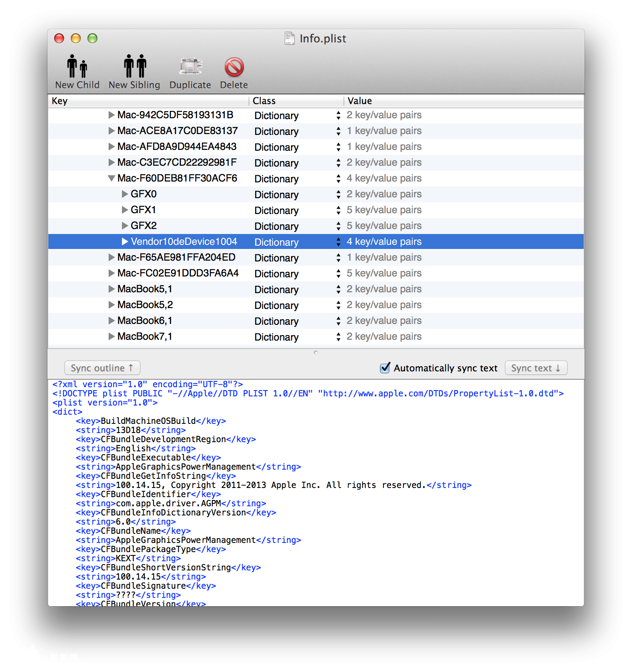Collapse the Mac-F60DEB81FF30ACF6 entry
632x672 pixels.
(x=111, y=178)
